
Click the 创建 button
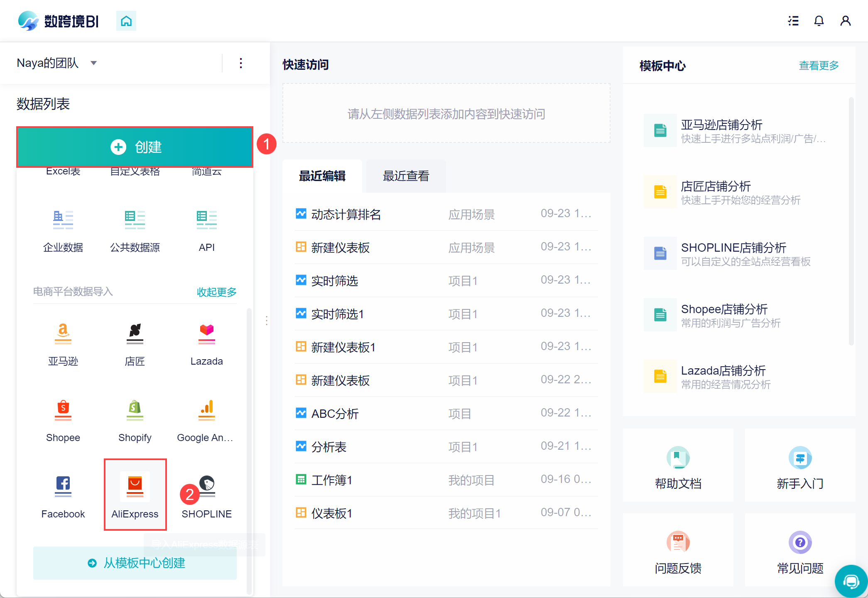click(x=135, y=147)
